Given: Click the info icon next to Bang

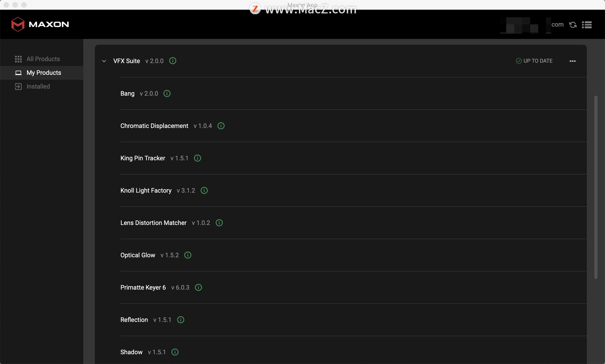Looking at the screenshot, I should tap(167, 94).
